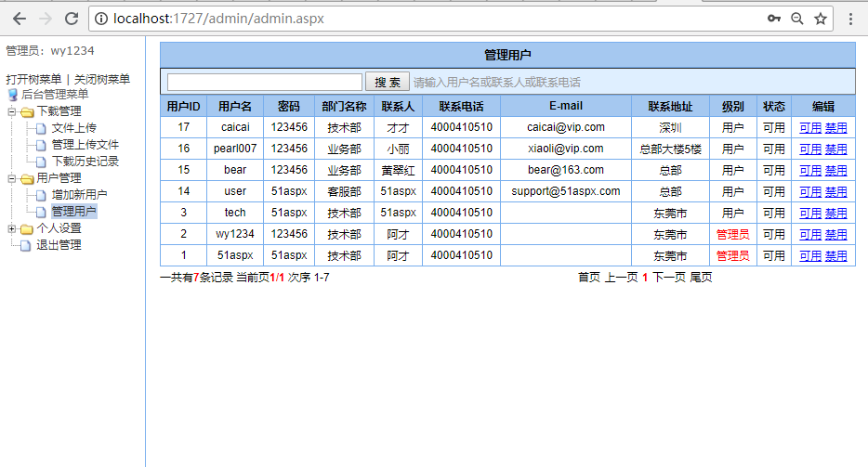Click the 用户管理 folder icon
The width and height of the screenshot is (868, 467).
tap(27, 178)
